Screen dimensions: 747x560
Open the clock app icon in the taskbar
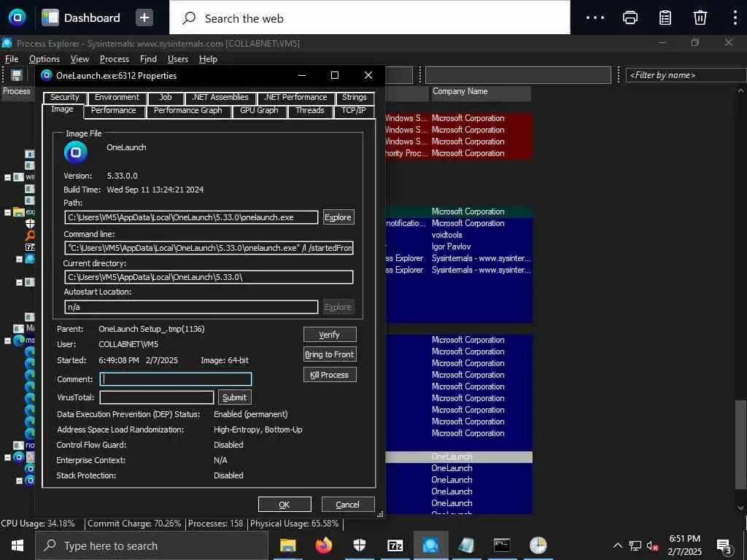point(538,545)
